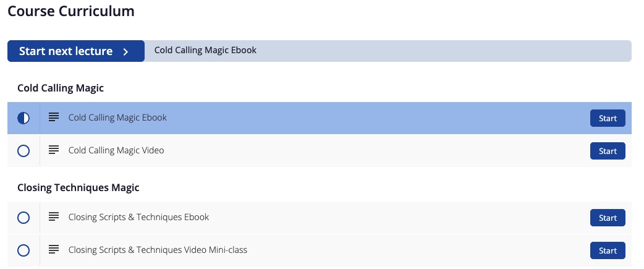Toggle completion circle for Closing Scripts & Techniques Ebook
The image size is (644, 269).
point(23,218)
